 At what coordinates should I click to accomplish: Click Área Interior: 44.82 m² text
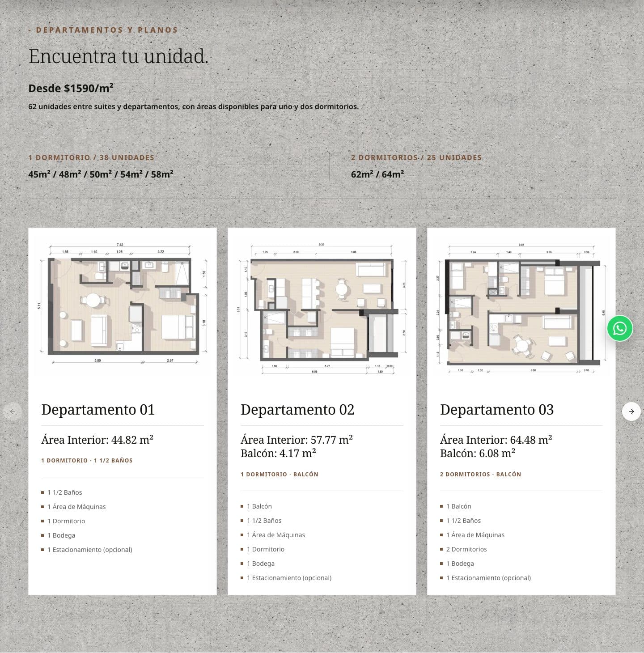click(97, 440)
